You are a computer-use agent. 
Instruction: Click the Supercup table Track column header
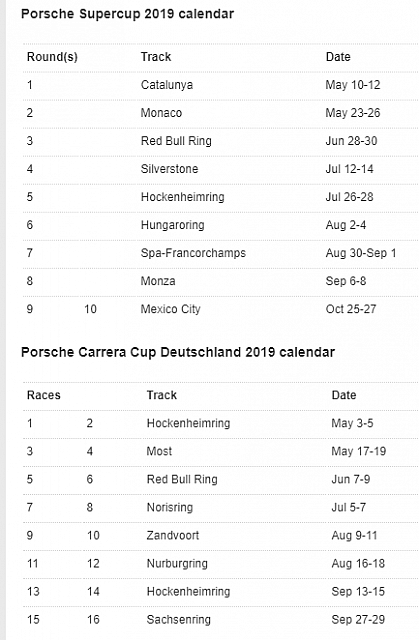coord(156,57)
